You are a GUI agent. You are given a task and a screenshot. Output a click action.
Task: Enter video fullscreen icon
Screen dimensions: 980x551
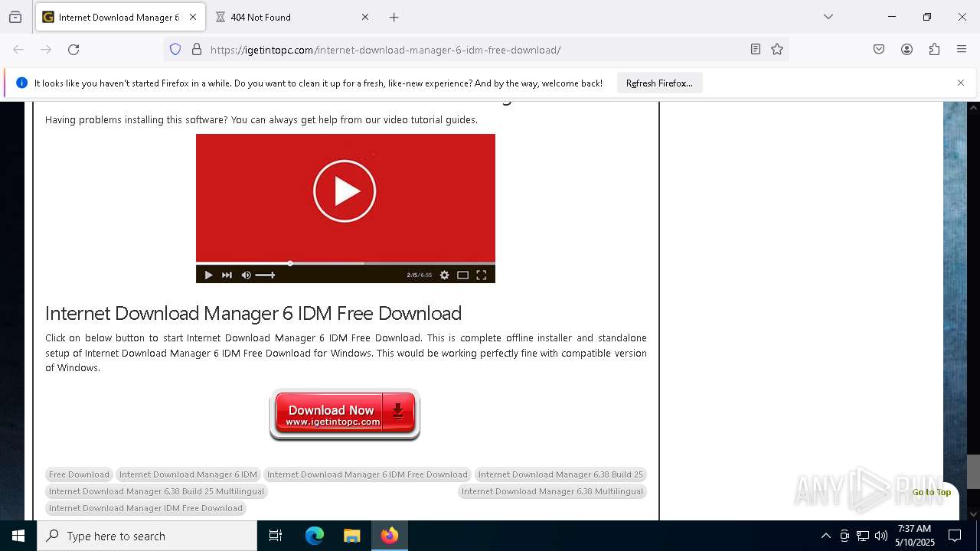(482, 275)
